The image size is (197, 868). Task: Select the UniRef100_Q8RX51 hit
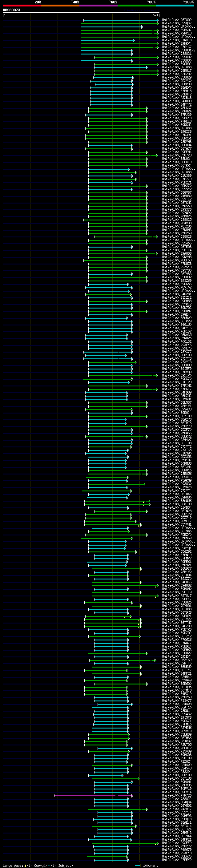pyautogui.click(x=177, y=139)
